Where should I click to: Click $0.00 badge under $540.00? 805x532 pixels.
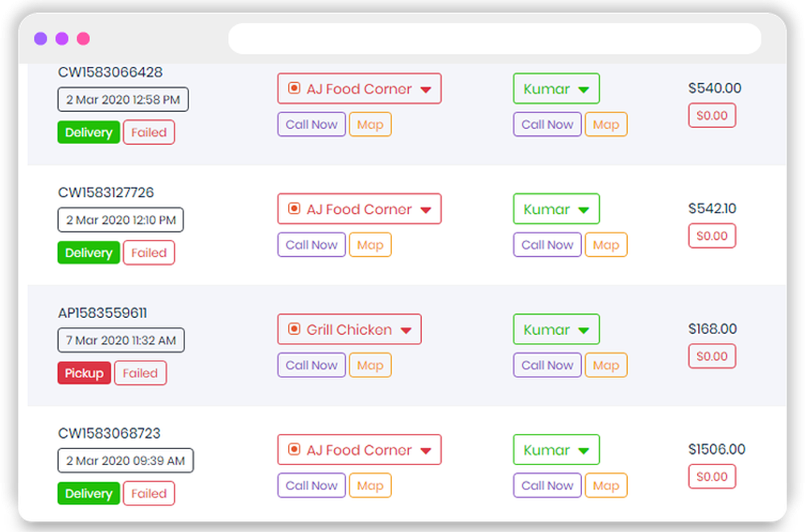(x=712, y=116)
